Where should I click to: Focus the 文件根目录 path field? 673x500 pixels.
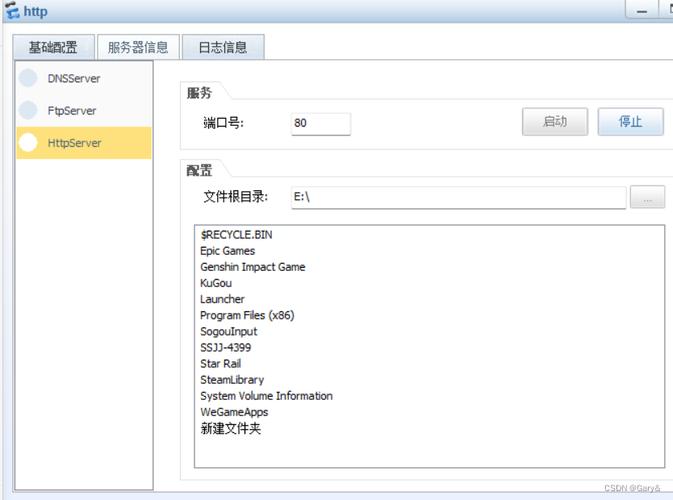458,197
